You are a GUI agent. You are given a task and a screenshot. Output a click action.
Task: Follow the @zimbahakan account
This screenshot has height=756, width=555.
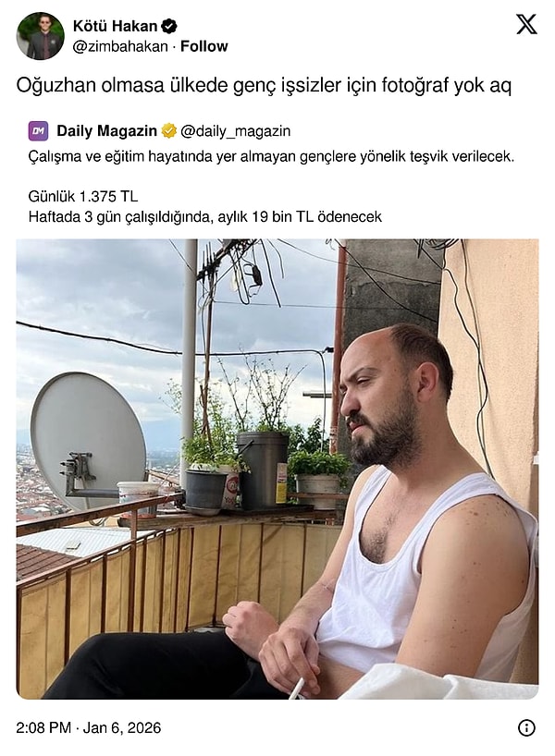(203, 46)
